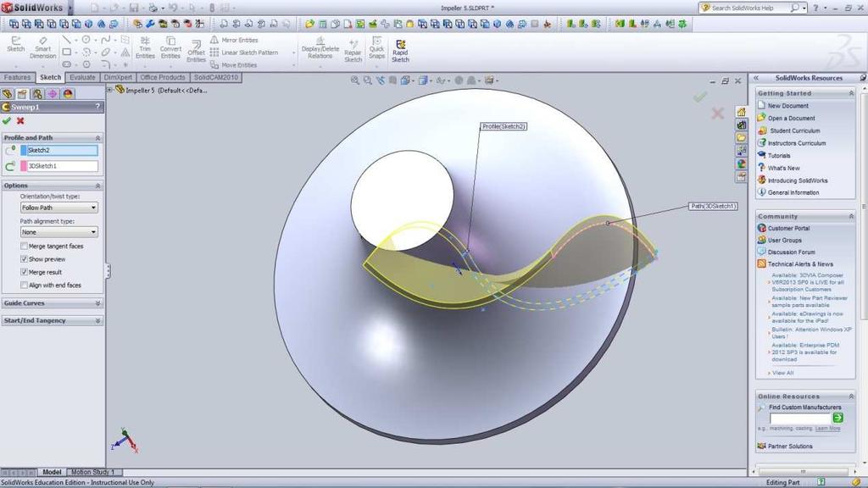Open Display/Delete Relations tool

click(320, 48)
